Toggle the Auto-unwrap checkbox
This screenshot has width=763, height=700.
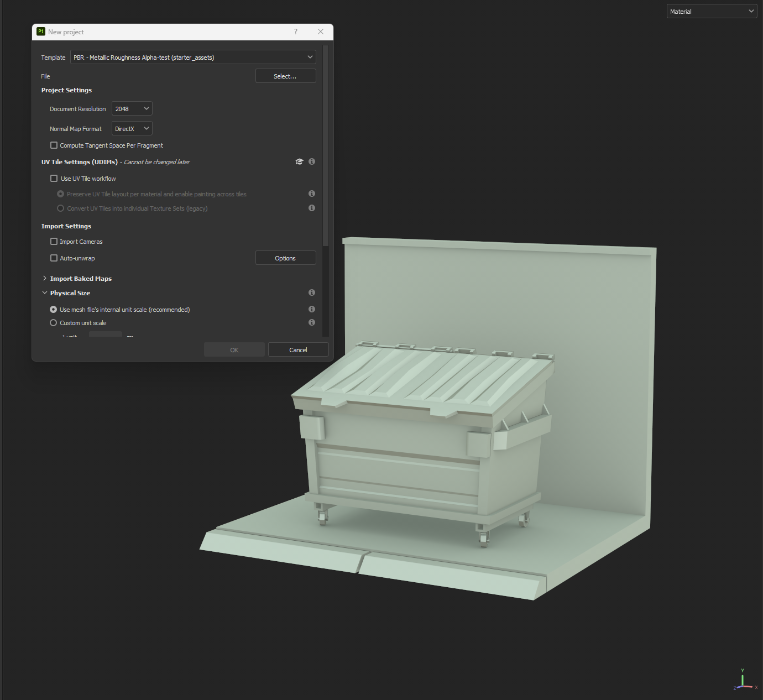(x=54, y=258)
